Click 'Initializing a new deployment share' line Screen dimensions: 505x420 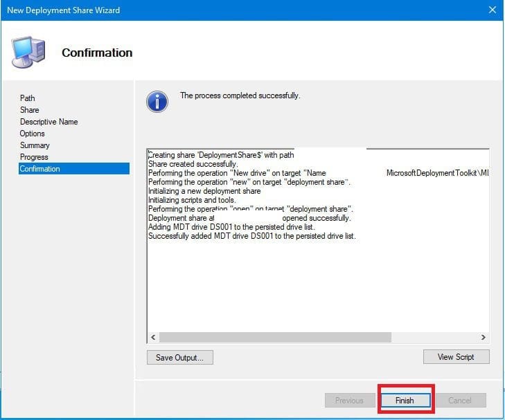[204, 191]
